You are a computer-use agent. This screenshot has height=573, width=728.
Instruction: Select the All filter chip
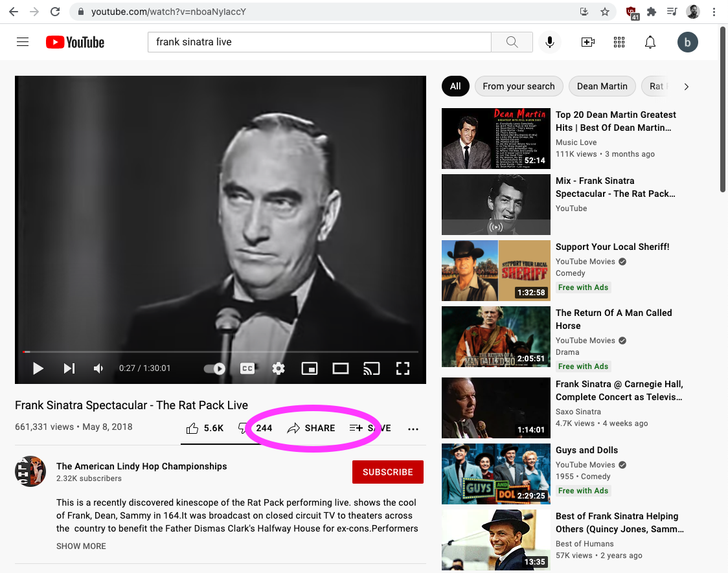(455, 86)
